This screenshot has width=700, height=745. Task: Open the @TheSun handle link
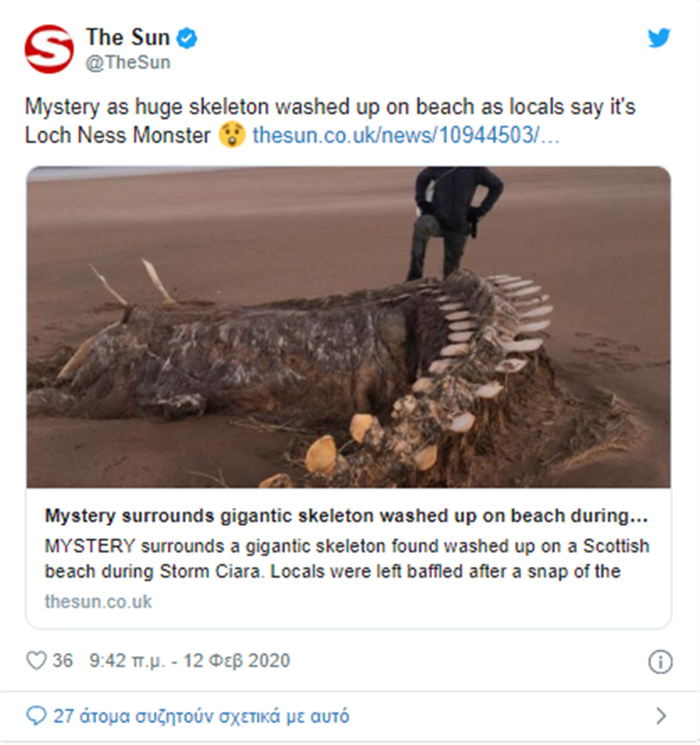[x=128, y=62]
